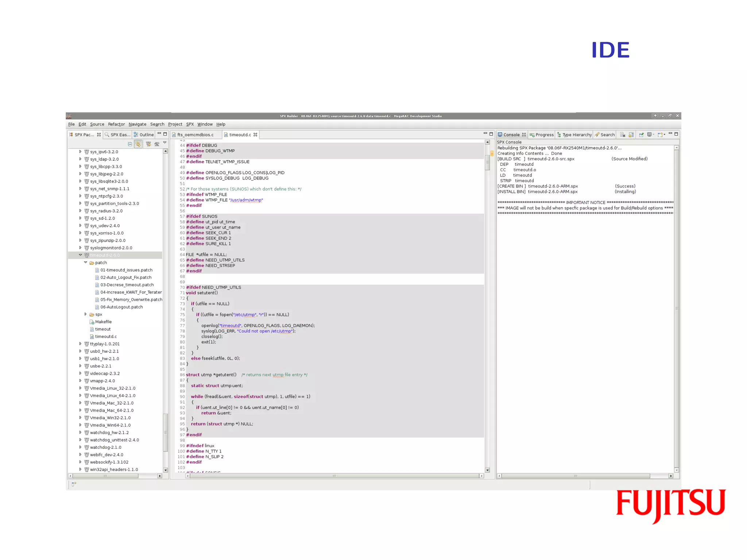The image size is (747, 560).
Task: Click the warning marker in overview ruler
Action: 492,153
